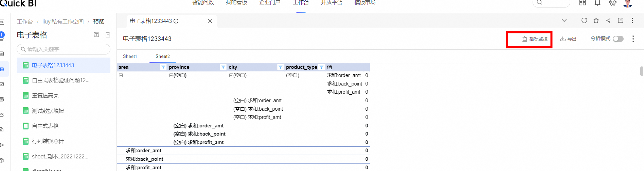Refresh the spreadsheet with the reload icon

pos(584,20)
